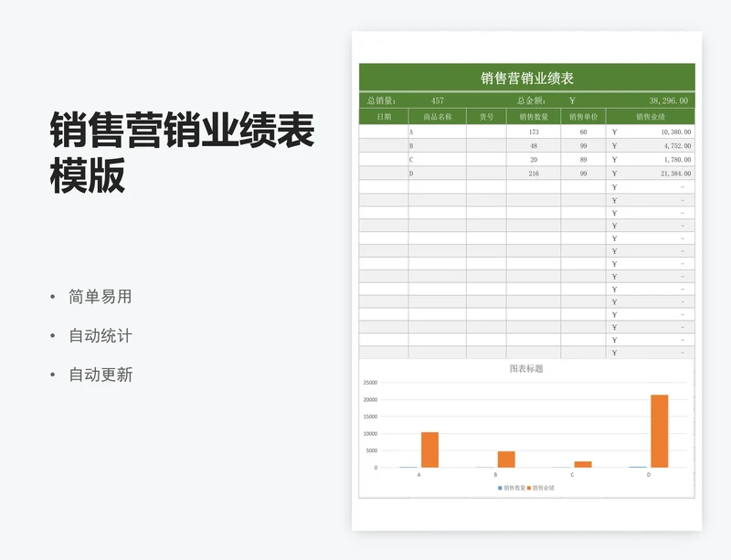Image resolution: width=731 pixels, height=560 pixels.
Task: Select the sales cell 1,780.00
Action: click(651, 160)
